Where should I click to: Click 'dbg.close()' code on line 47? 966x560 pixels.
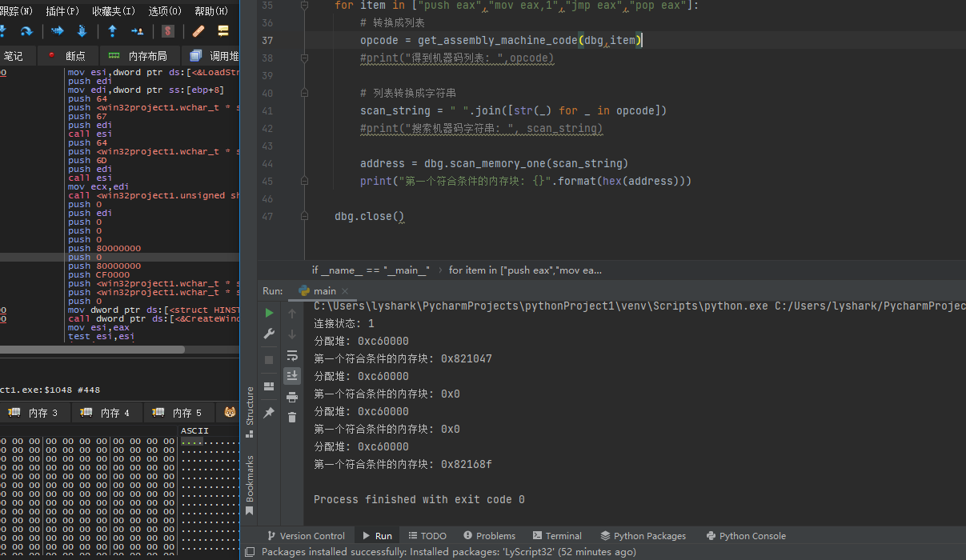point(370,217)
